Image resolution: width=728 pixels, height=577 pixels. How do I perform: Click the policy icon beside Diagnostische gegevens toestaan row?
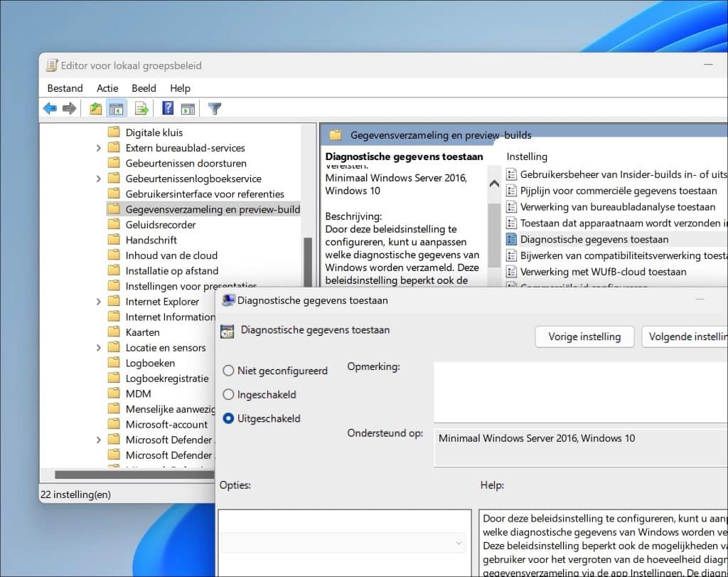pyautogui.click(x=511, y=239)
